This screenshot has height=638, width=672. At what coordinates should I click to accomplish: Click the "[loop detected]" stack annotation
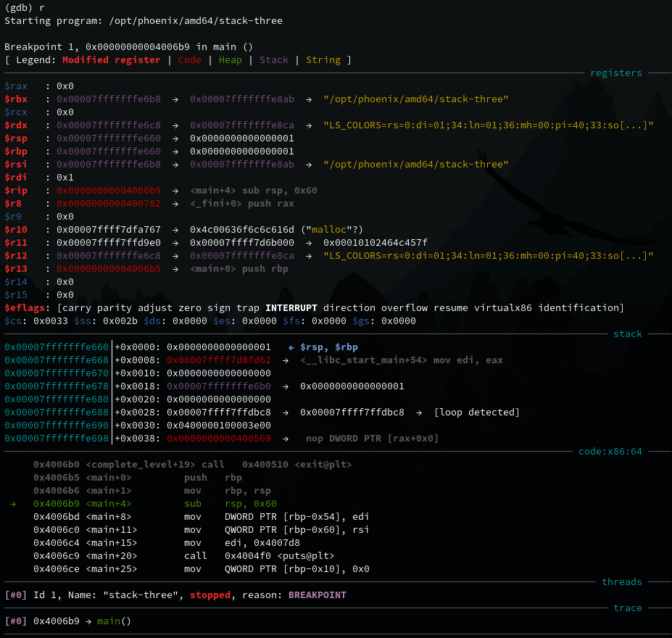[x=476, y=413]
